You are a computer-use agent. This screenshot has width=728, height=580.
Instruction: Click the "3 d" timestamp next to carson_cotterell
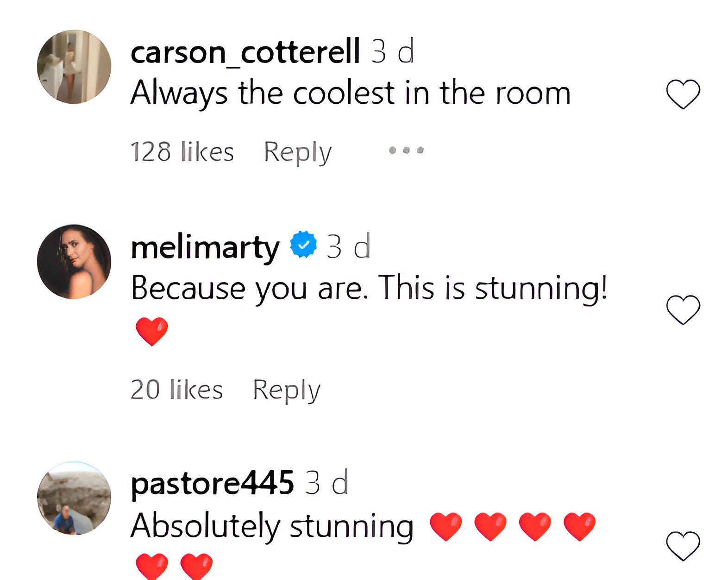(x=392, y=52)
